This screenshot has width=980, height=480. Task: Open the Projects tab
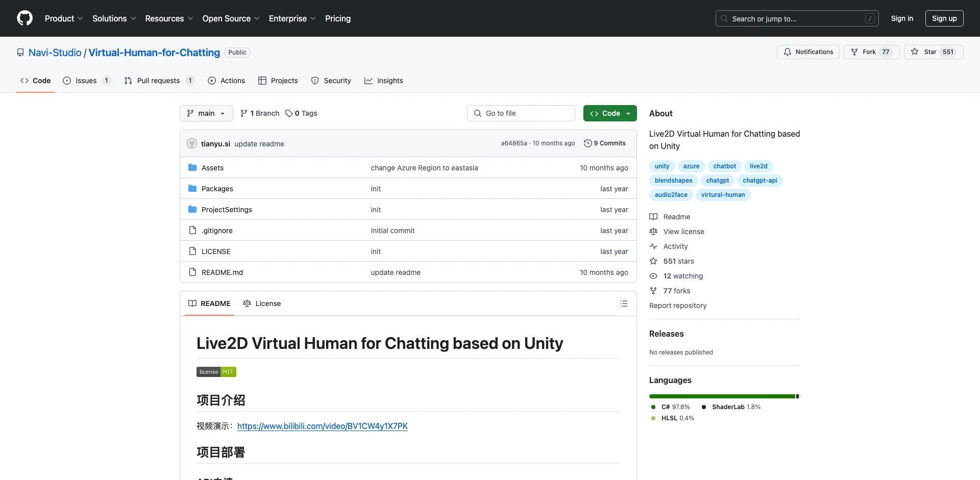point(278,81)
